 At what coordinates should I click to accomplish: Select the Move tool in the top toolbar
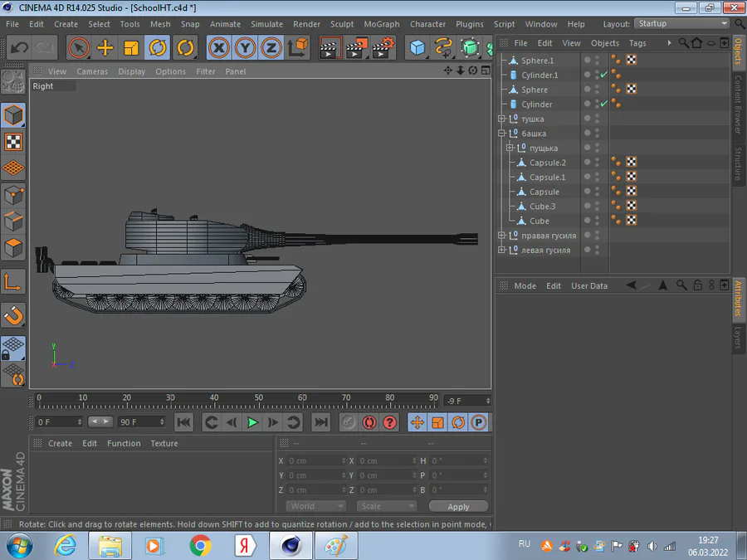[x=105, y=48]
